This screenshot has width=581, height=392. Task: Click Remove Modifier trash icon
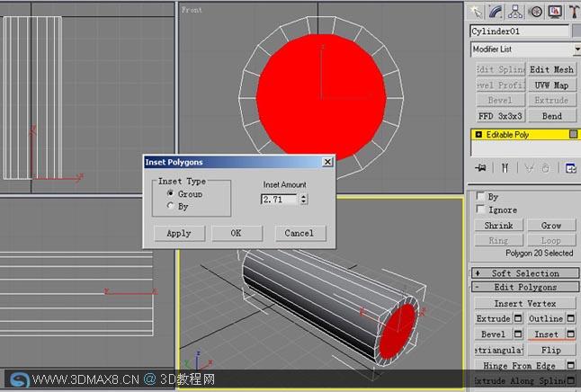pyautogui.click(x=545, y=168)
